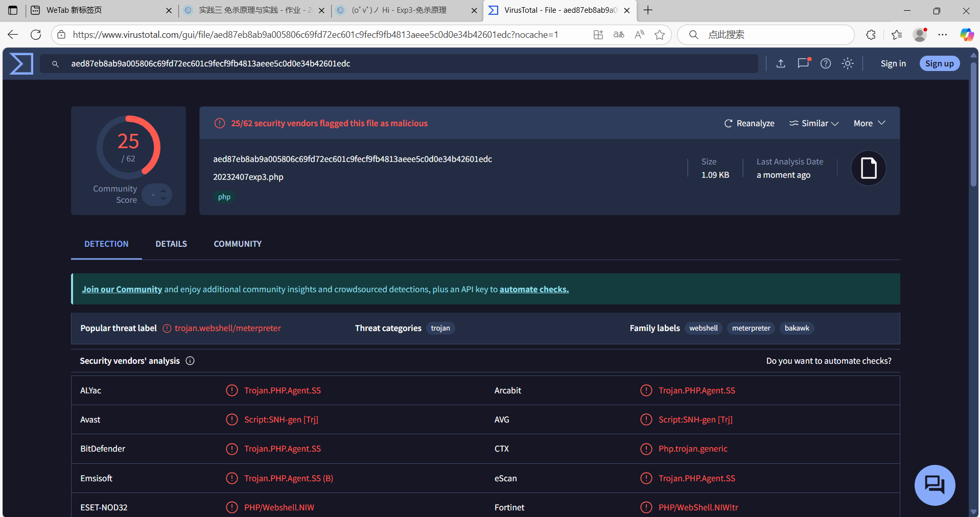Image resolution: width=980 pixels, height=517 pixels.
Task: Open the Join our Community link
Action: [122, 289]
